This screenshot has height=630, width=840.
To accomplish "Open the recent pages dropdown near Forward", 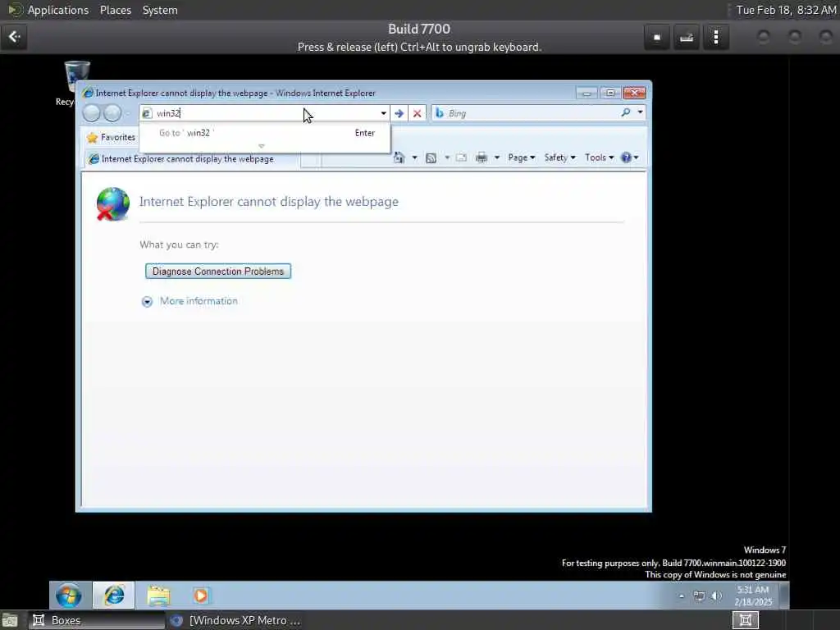I will [127, 113].
